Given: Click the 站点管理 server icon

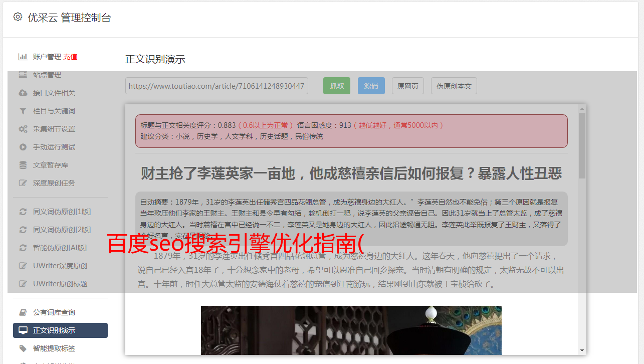Looking at the screenshot, I should pyautogui.click(x=23, y=75).
